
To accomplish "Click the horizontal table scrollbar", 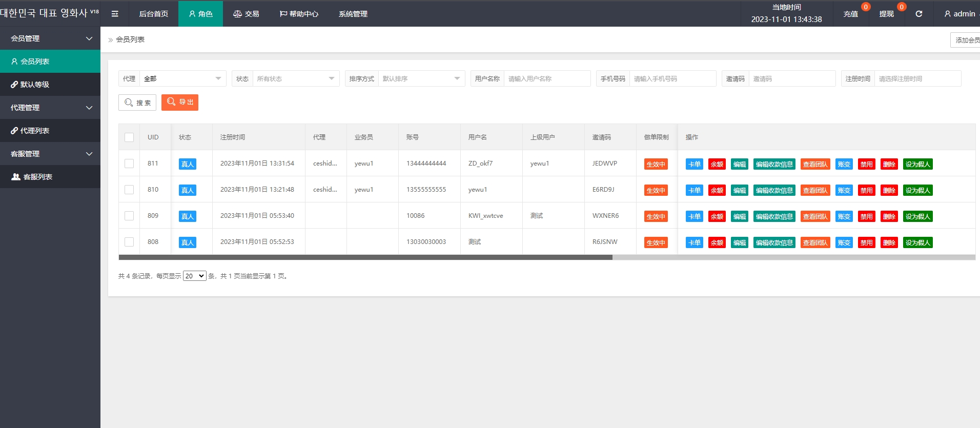I will coord(365,257).
